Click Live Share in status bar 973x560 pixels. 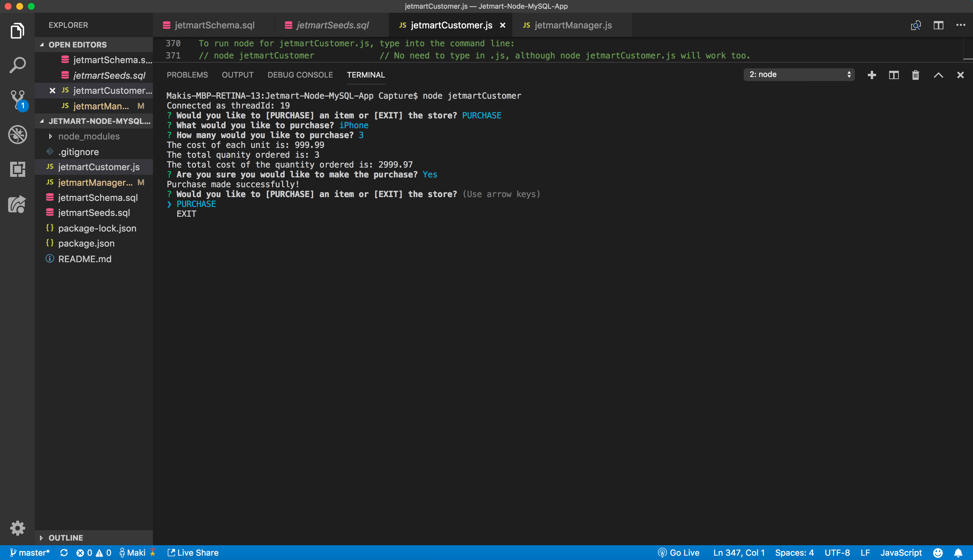point(193,553)
